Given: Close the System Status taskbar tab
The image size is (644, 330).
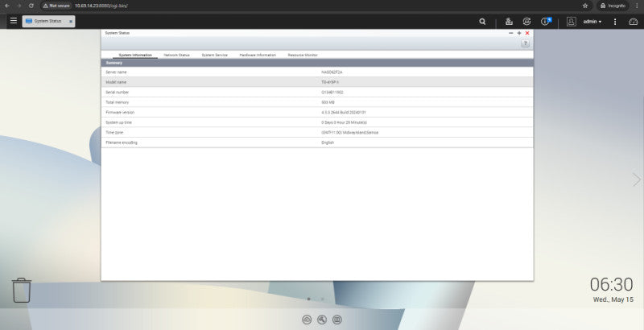Looking at the screenshot, I should click(x=71, y=22).
